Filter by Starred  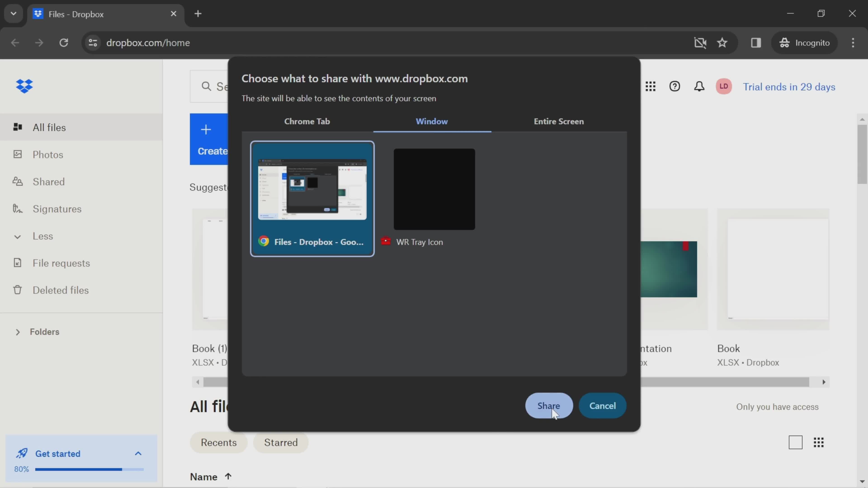281,442
